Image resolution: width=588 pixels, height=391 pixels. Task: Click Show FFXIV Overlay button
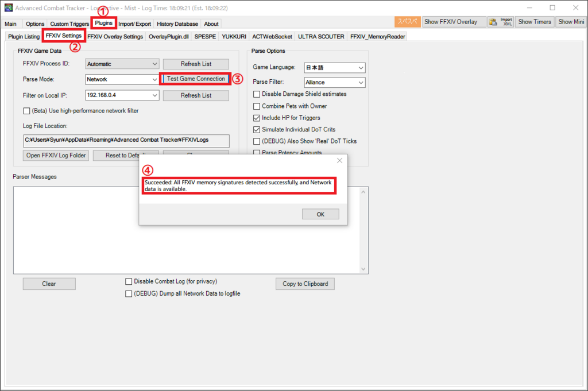454,22
